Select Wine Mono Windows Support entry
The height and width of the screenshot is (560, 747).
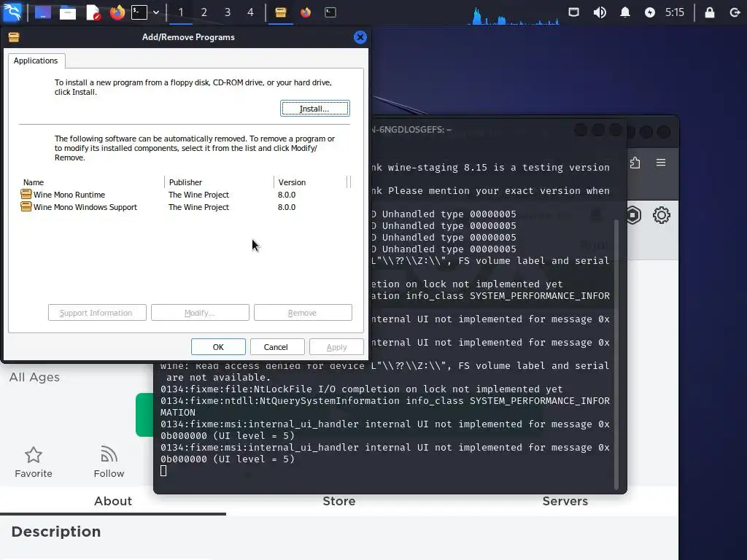coord(85,207)
